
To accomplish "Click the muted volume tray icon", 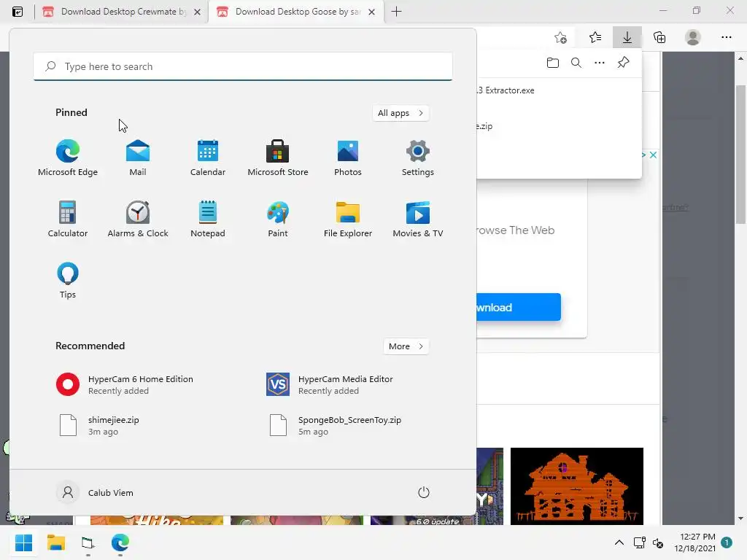I will click(x=658, y=542).
